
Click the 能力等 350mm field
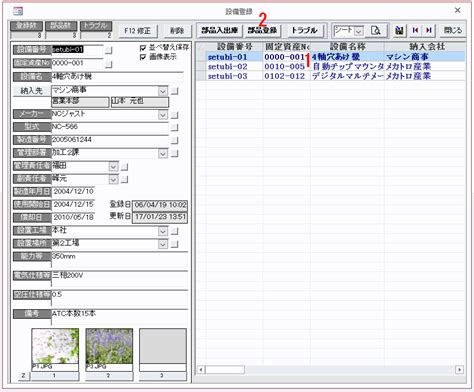tap(119, 260)
